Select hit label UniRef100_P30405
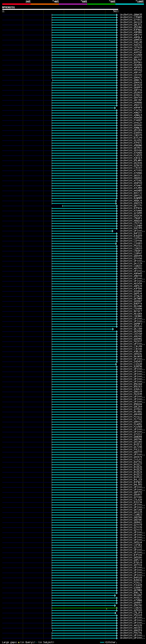Viewport: 146px width, 644px height. (131, 585)
